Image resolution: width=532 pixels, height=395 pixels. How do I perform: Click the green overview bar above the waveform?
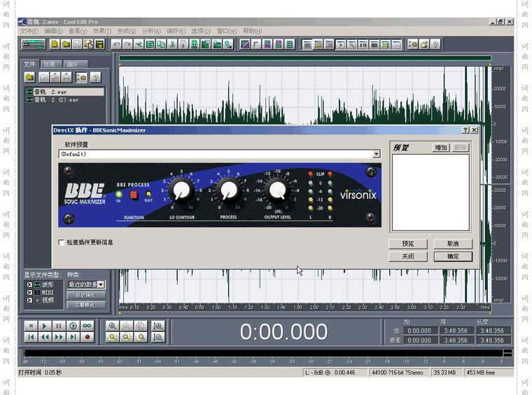point(305,58)
